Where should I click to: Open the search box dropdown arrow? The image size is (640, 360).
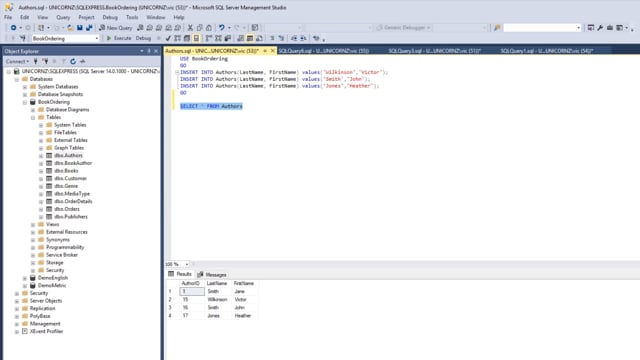[578, 28]
